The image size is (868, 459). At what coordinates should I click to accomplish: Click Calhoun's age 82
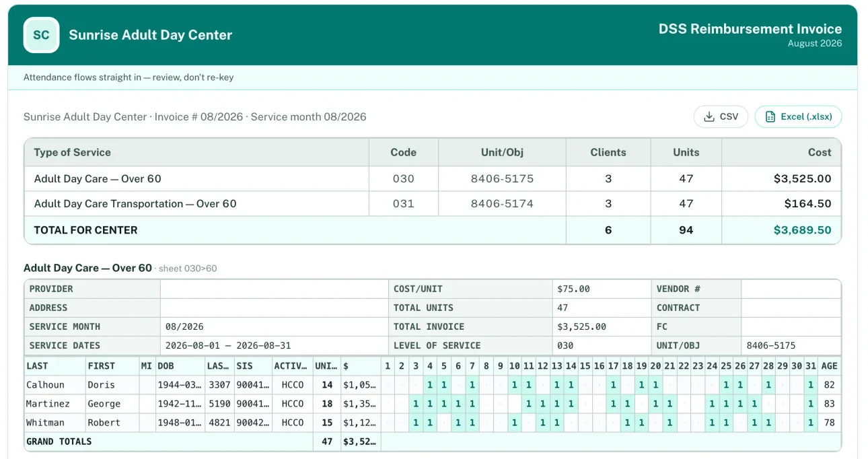click(830, 385)
